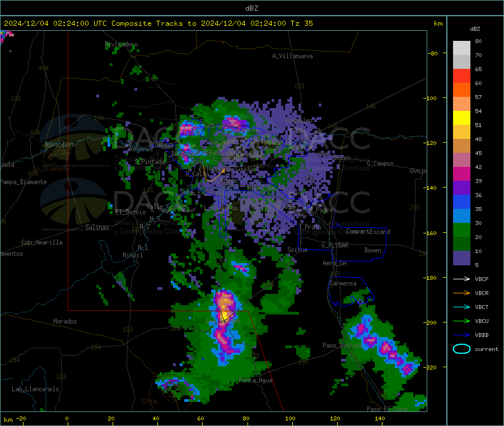The image size is (504, 426).
Task: Select the magenta 39–42 dBZ swatch
Action: (461, 174)
